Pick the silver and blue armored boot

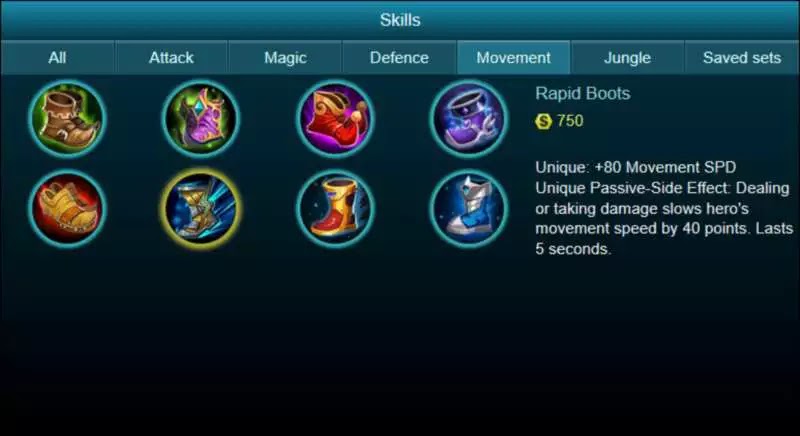[x=468, y=209]
